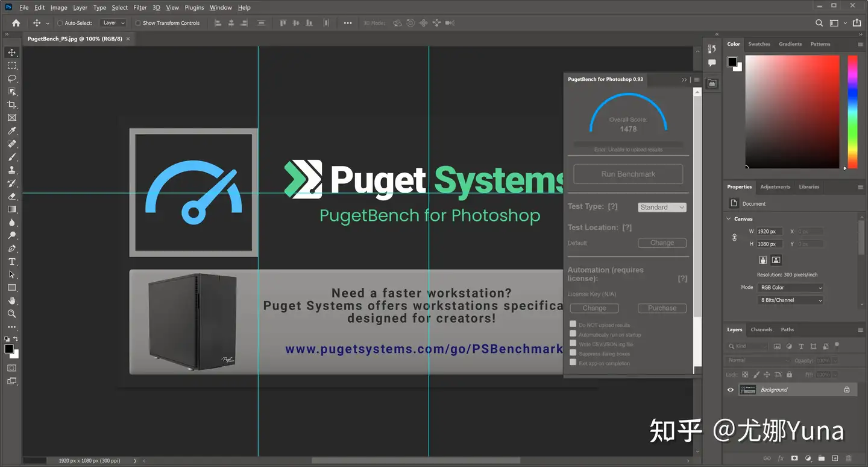Check Suppress dialog boxes
Image resolution: width=868 pixels, height=467 pixels.
point(573,353)
